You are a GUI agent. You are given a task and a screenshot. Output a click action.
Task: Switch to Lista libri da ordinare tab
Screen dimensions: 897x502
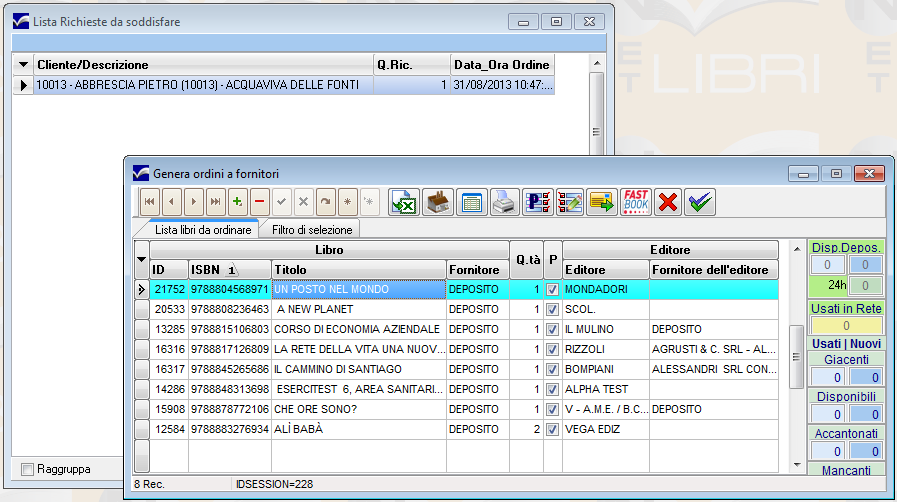click(203, 230)
